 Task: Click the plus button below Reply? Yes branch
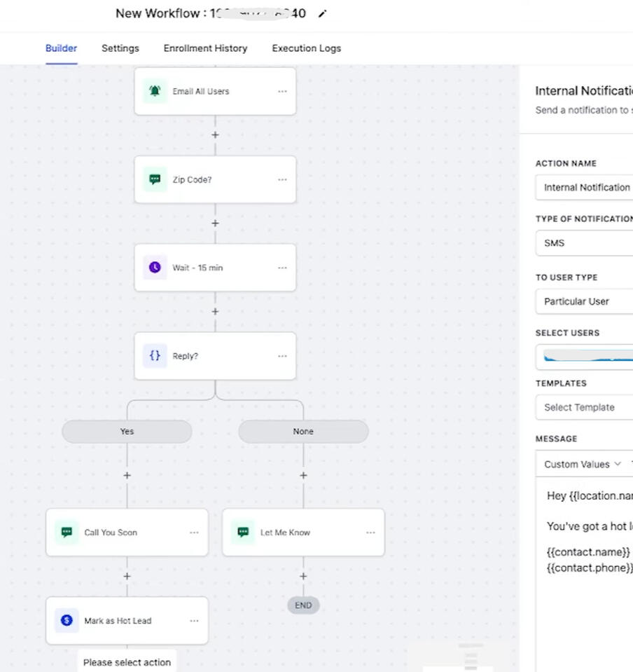pyautogui.click(x=127, y=475)
